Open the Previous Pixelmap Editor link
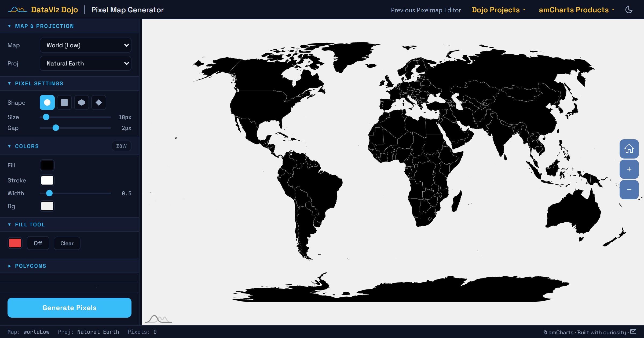 (426, 10)
